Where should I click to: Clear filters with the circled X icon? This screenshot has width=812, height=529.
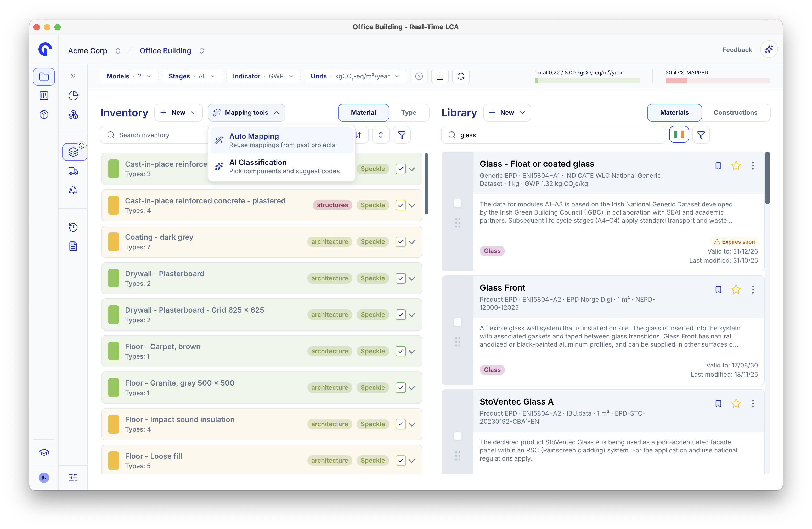[419, 76]
